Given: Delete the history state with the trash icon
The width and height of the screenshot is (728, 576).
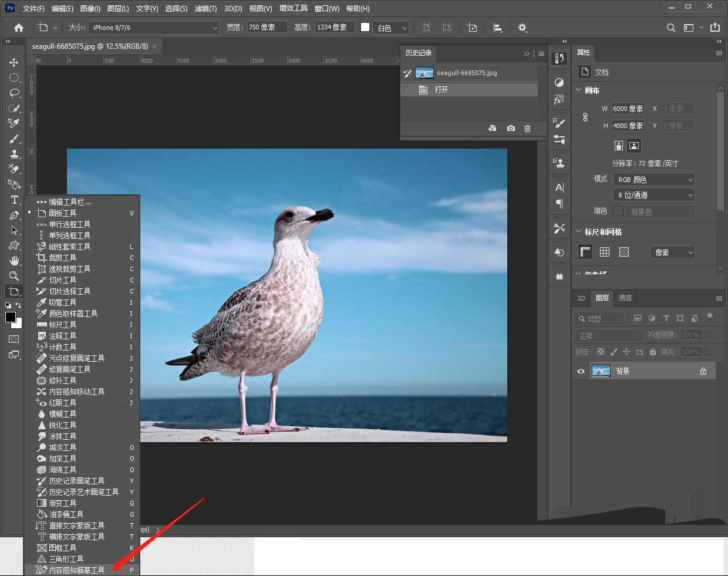Looking at the screenshot, I should coord(527,129).
